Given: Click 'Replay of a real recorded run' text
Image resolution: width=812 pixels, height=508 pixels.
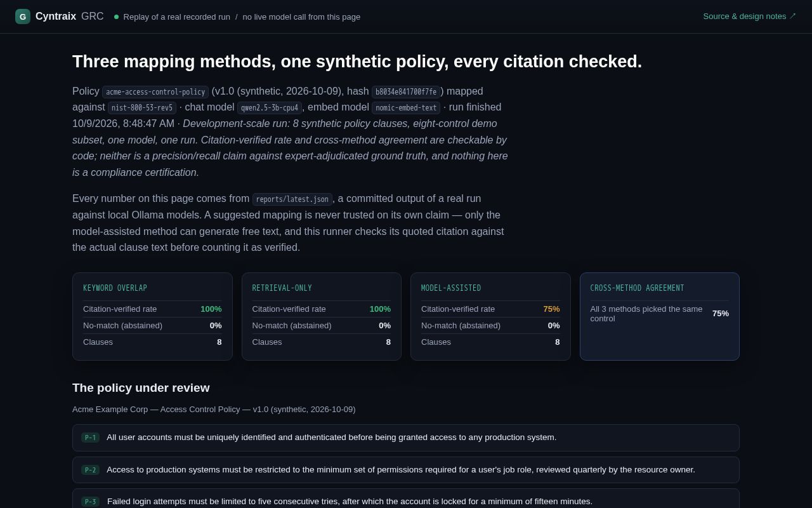Looking at the screenshot, I should [x=177, y=17].
